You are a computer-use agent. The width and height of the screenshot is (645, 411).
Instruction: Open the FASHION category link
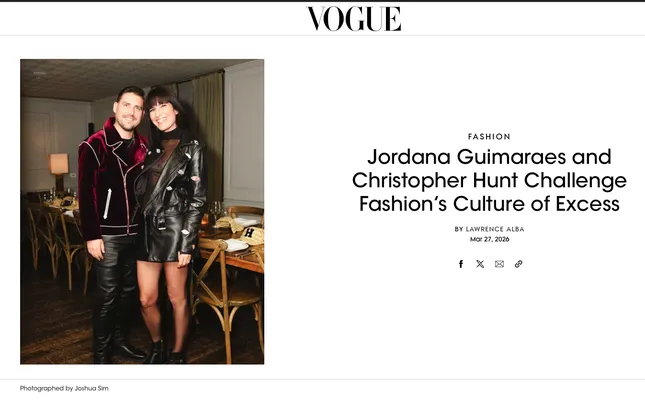click(x=489, y=137)
